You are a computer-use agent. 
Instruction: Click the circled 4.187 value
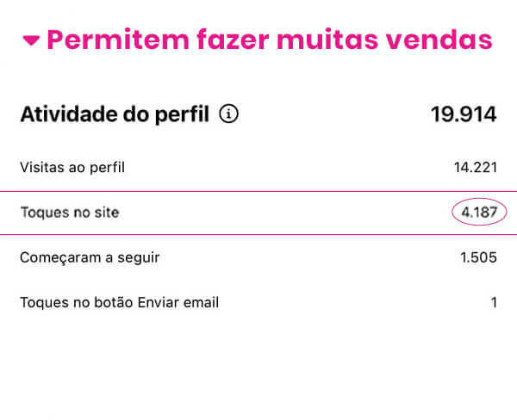480,212
